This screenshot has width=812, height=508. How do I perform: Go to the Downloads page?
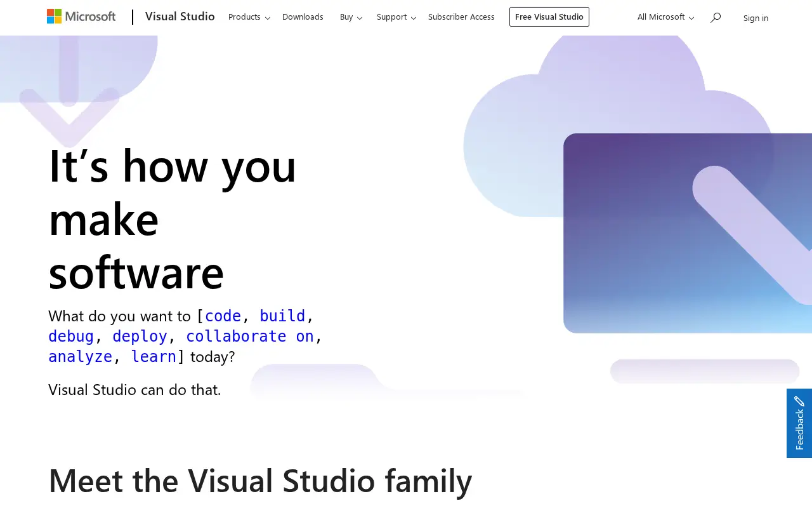(303, 17)
